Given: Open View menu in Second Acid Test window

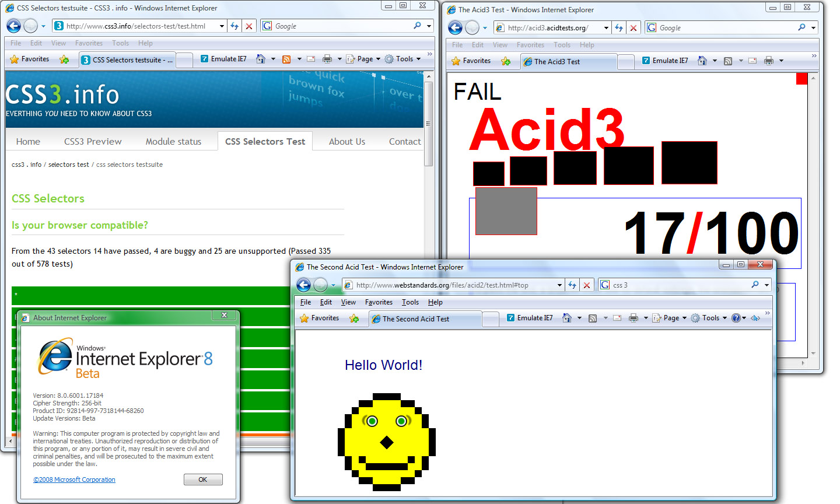Looking at the screenshot, I should 348,302.
